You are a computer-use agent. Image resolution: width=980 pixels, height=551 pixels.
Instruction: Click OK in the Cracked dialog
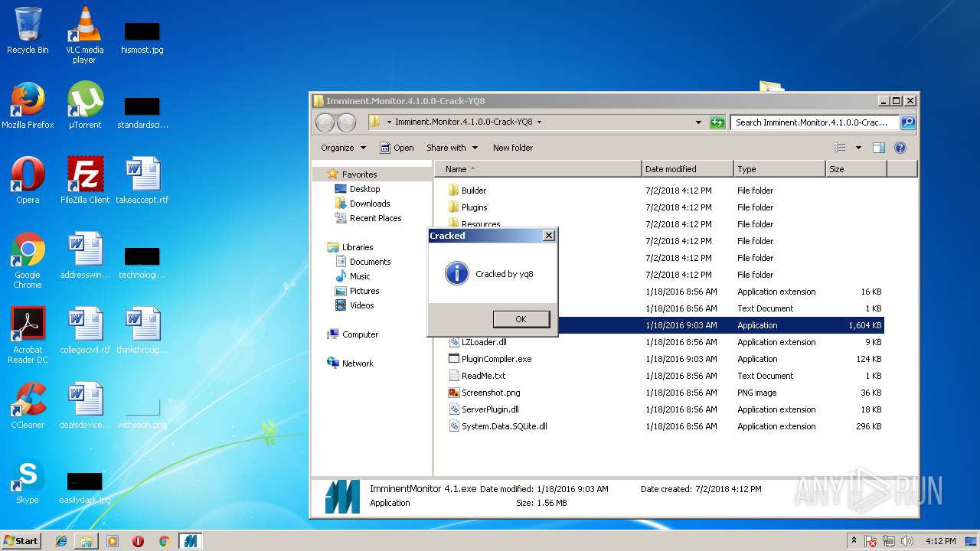[521, 319]
